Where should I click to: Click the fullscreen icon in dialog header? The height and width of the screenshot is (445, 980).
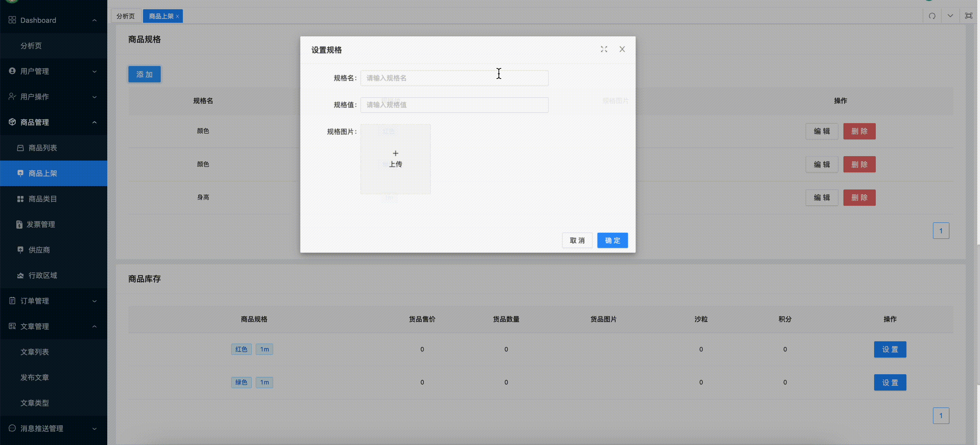604,49
